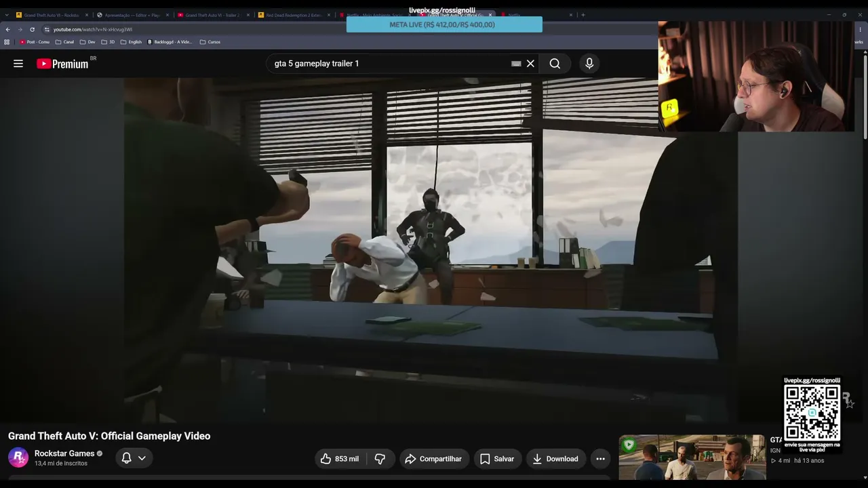The width and height of the screenshot is (868, 488).
Task: Close the 'Apresentação — Editor' tab
Action: point(167,14)
